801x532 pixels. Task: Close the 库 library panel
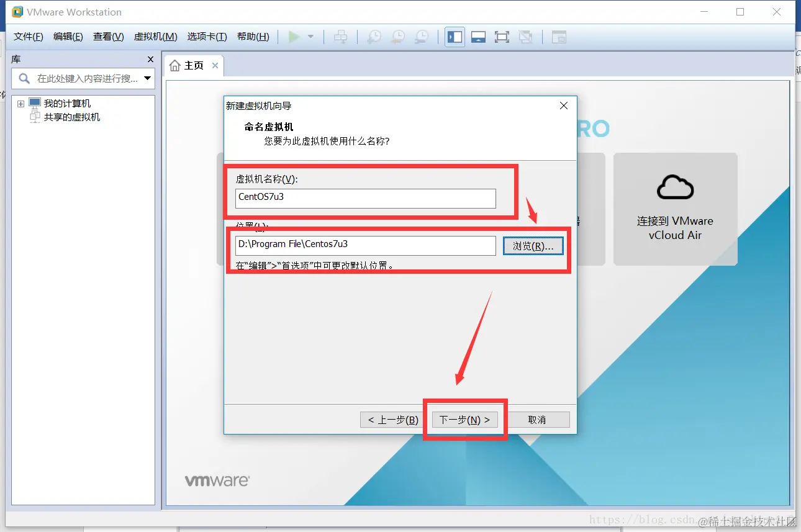coord(150,59)
